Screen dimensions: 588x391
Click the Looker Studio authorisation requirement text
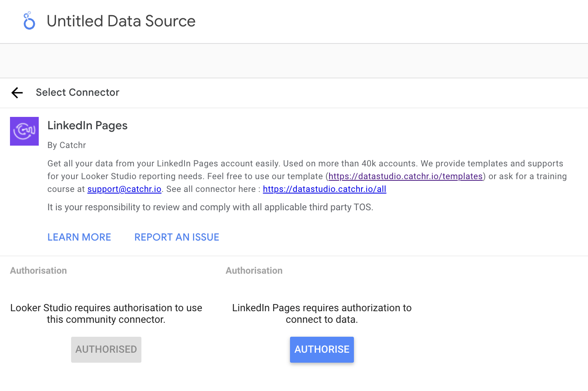point(106,314)
